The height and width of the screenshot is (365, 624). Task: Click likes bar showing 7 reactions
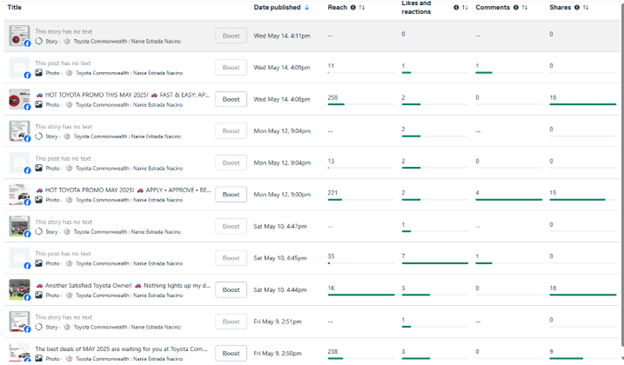click(x=435, y=263)
